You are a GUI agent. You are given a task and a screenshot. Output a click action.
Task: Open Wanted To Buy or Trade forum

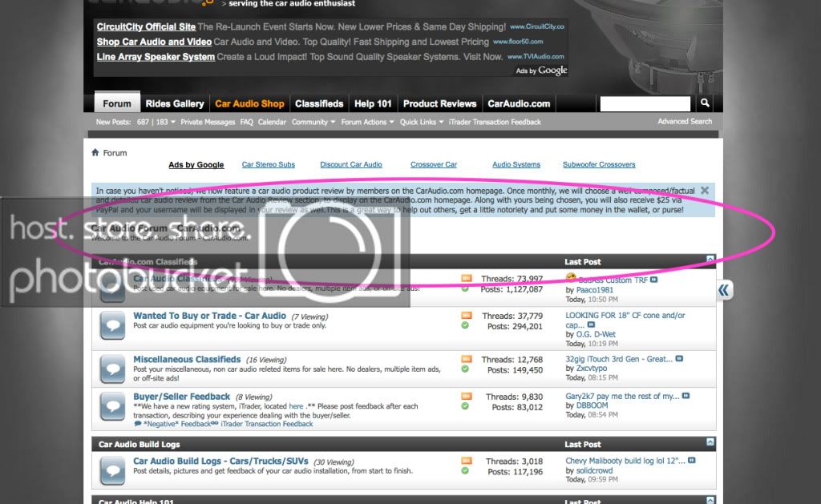click(209, 316)
